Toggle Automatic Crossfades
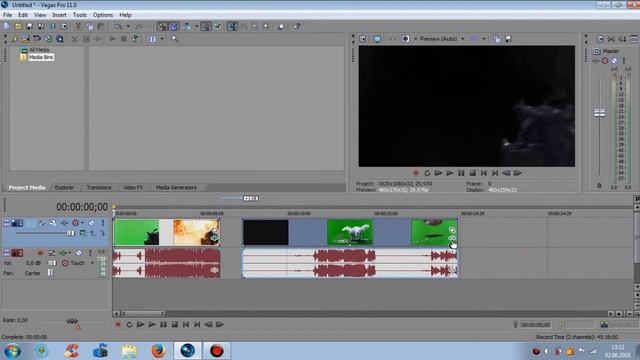The image size is (640, 360). (x=173, y=27)
